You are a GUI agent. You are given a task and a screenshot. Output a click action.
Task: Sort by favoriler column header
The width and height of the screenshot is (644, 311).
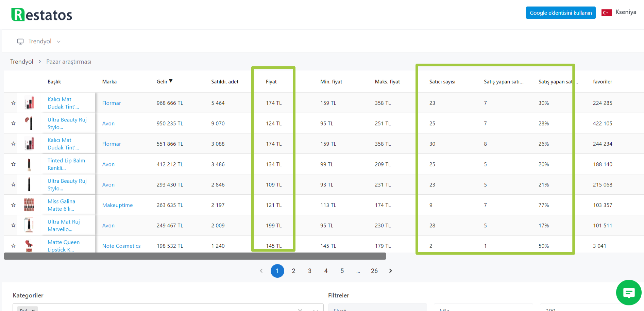click(603, 82)
